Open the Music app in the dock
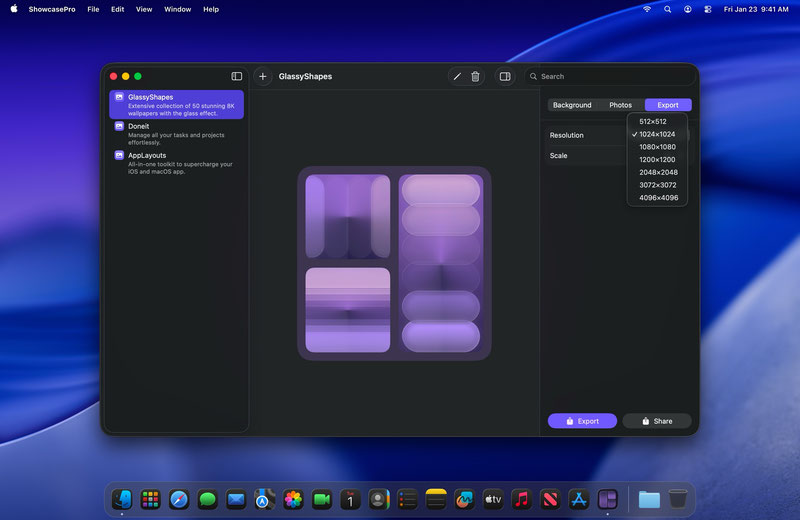 tap(521, 499)
